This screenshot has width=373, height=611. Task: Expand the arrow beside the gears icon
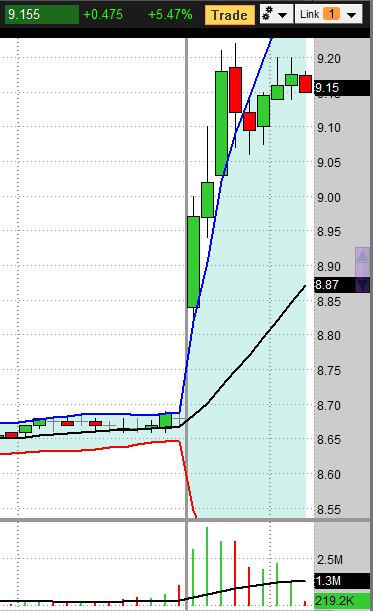point(283,15)
